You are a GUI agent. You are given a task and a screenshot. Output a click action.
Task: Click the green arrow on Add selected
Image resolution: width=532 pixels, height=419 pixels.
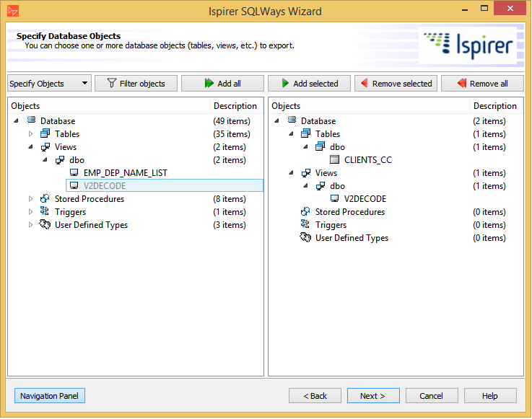(x=285, y=83)
